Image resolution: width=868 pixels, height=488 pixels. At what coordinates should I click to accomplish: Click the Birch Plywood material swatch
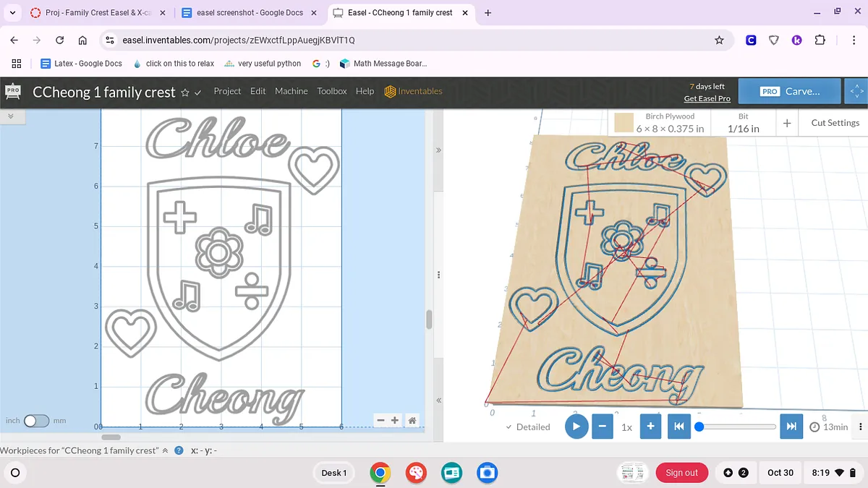[624, 123]
